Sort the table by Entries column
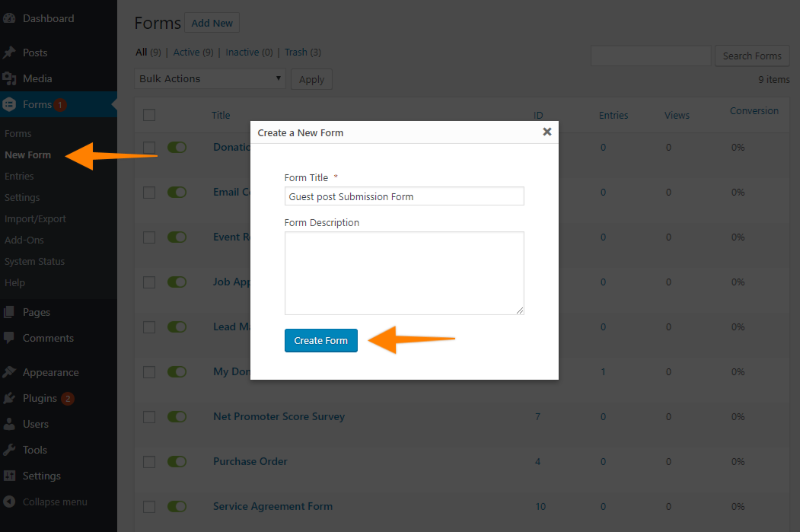The width and height of the screenshot is (800, 532). pos(614,115)
